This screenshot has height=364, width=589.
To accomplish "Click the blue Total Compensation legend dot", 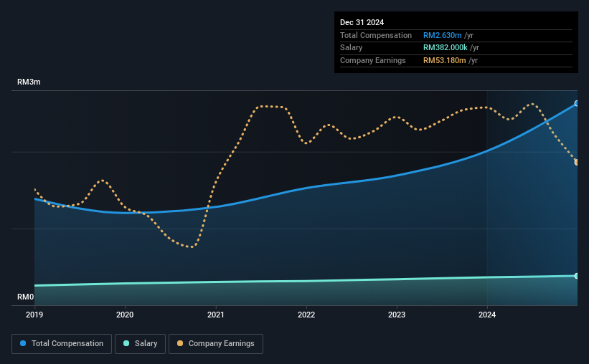I will (x=23, y=343).
